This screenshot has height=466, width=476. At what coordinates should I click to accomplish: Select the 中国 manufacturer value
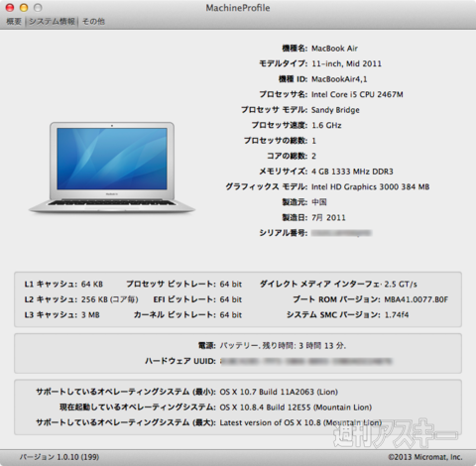(x=319, y=202)
